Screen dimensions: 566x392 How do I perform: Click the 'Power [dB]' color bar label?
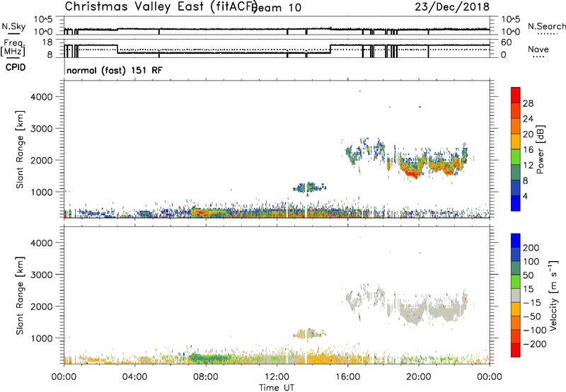coord(540,149)
